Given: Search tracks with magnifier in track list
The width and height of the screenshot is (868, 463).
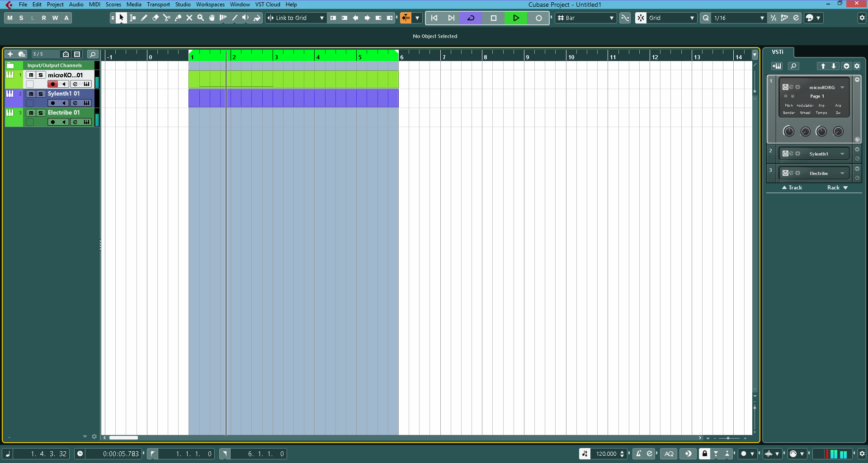Looking at the screenshot, I should pos(93,54).
